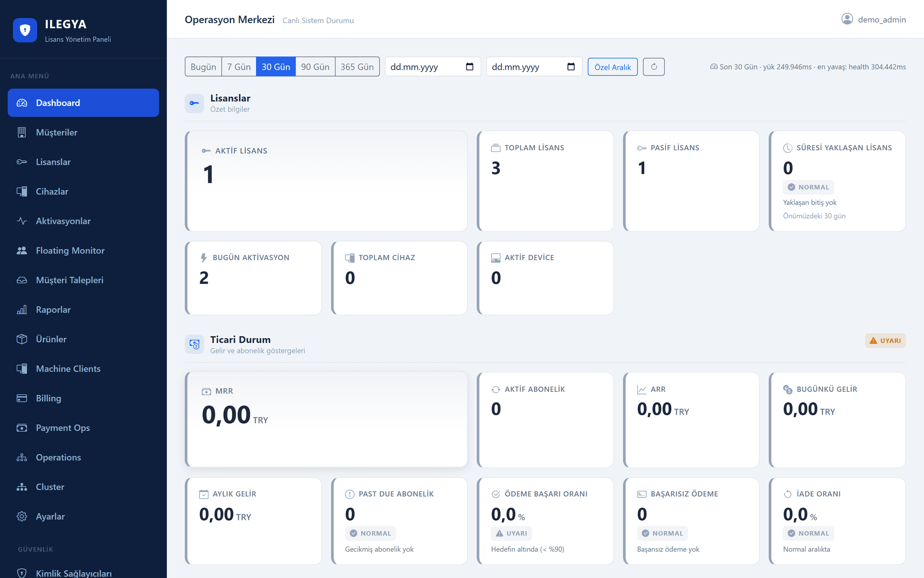Click the Floating Monitor people icon
The width and height of the screenshot is (924, 578).
[x=22, y=250]
